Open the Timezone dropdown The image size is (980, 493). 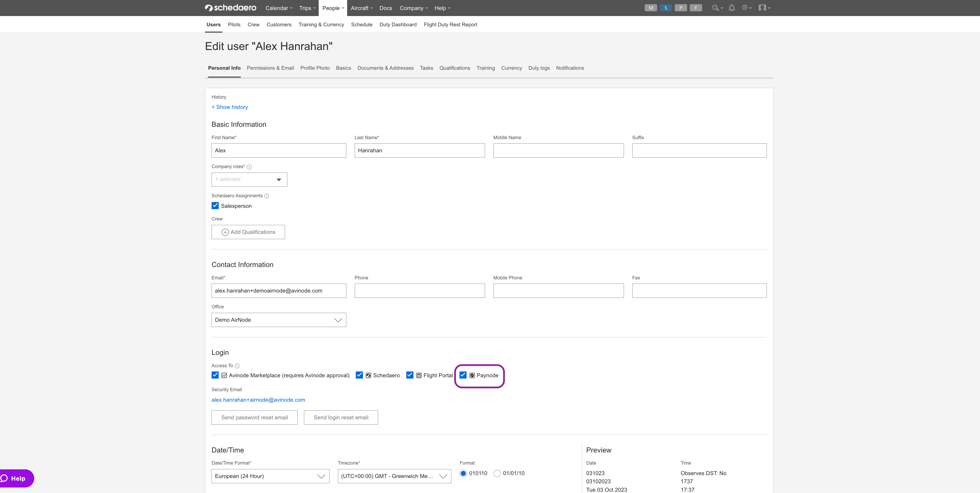394,476
